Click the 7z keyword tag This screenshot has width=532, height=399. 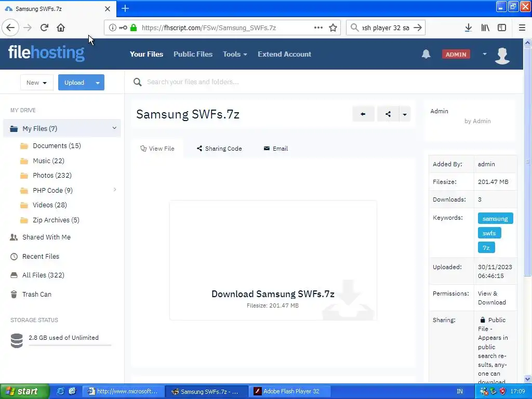pyautogui.click(x=486, y=248)
